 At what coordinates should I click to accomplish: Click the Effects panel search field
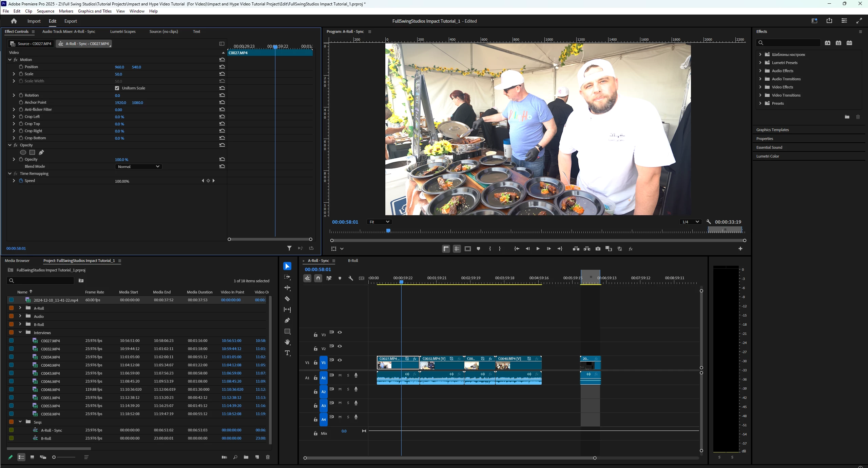[790, 43]
